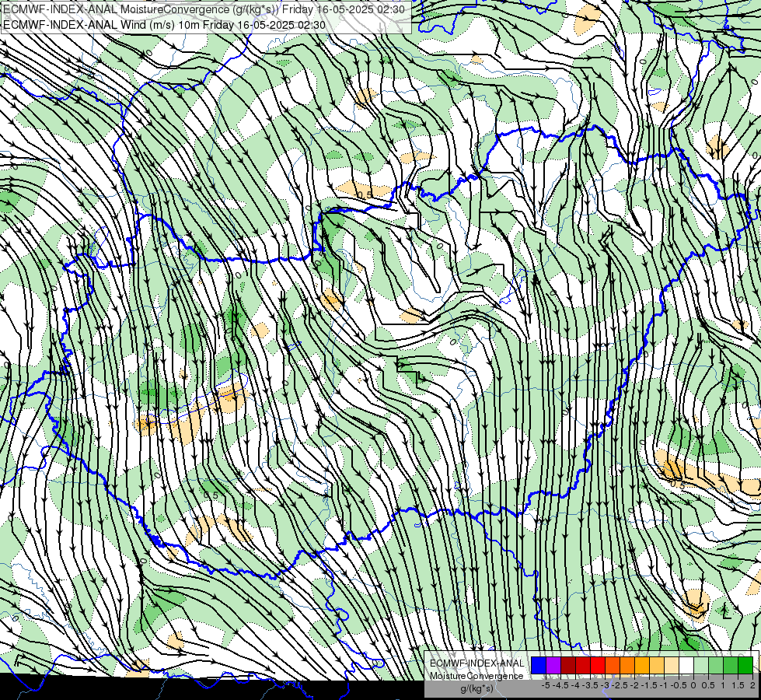Click the amber swatch between -2 and -1.5
Image resolution: width=761 pixels, height=700 pixels.
(x=642, y=665)
